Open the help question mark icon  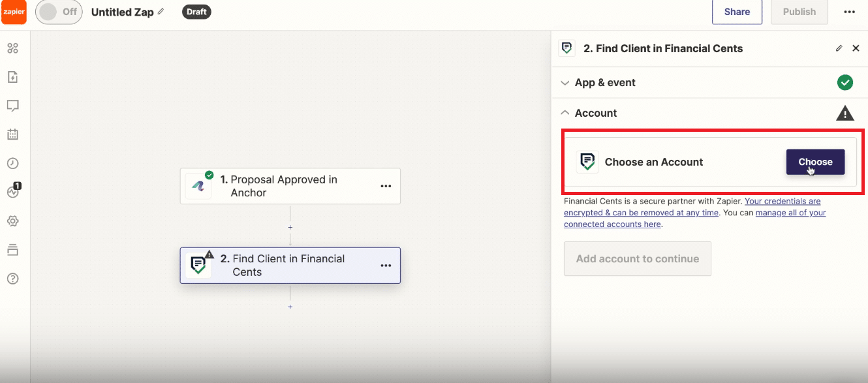[x=12, y=279]
